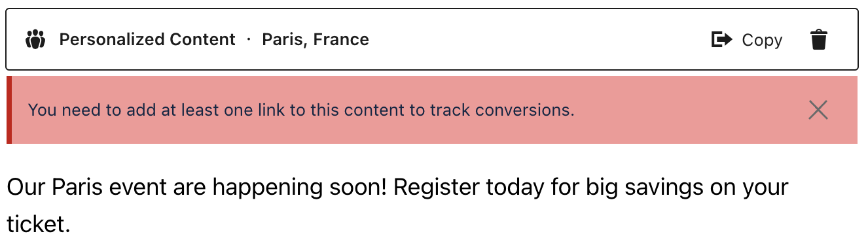Viewport: 868px width, 251px height.
Task: Click the warning message about tracking conversions
Action: (x=301, y=110)
